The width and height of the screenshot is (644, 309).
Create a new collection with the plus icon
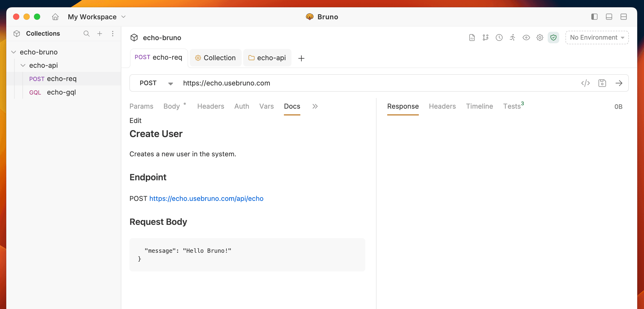point(100,33)
